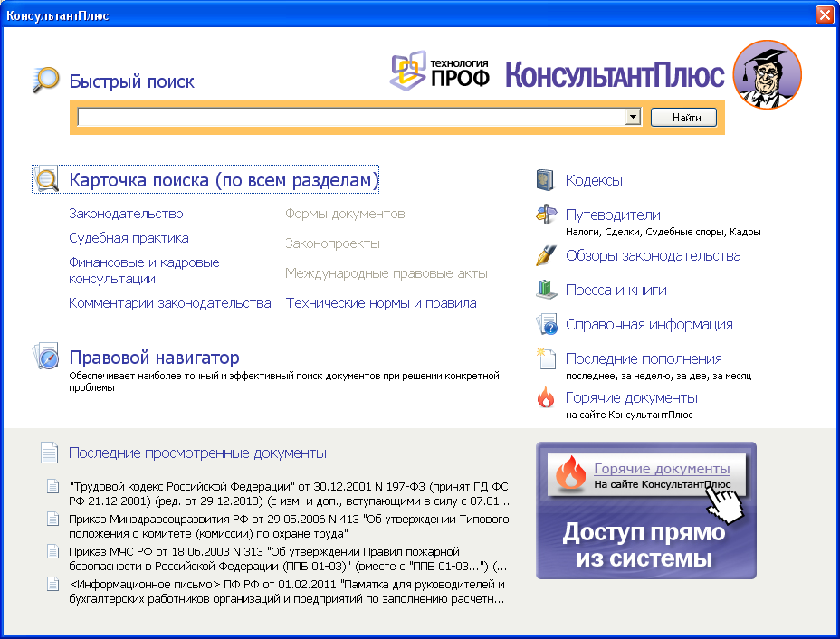Open the Судебная практика section
The height and width of the screenshot is (639, 840).
pos(129,238)
